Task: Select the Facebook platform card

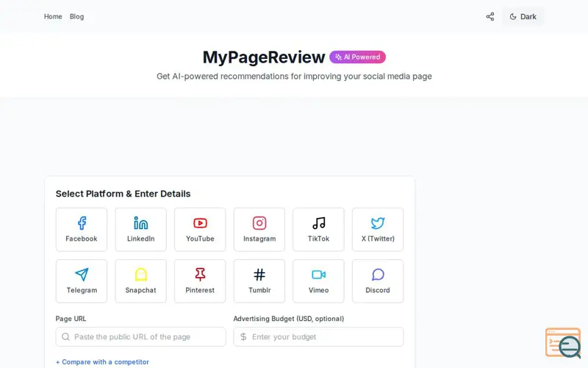Action: point(82,230)
